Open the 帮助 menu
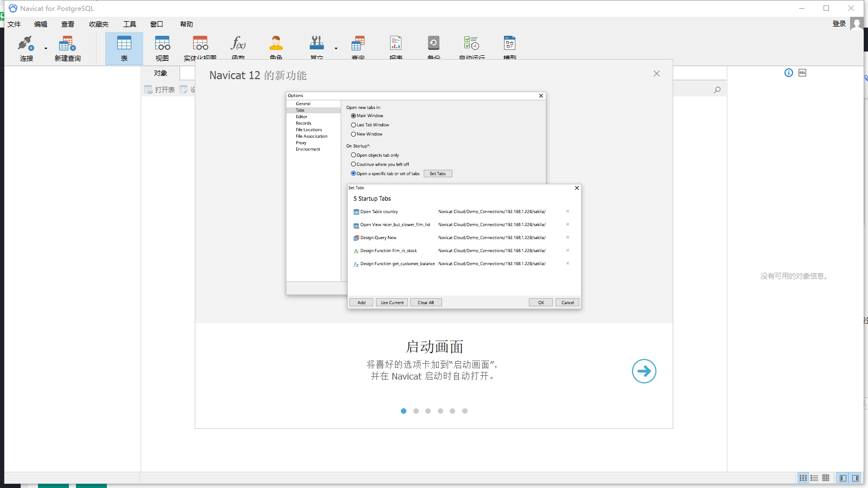The width and height of the screenshot is (868, 488). tap(187, 24)
